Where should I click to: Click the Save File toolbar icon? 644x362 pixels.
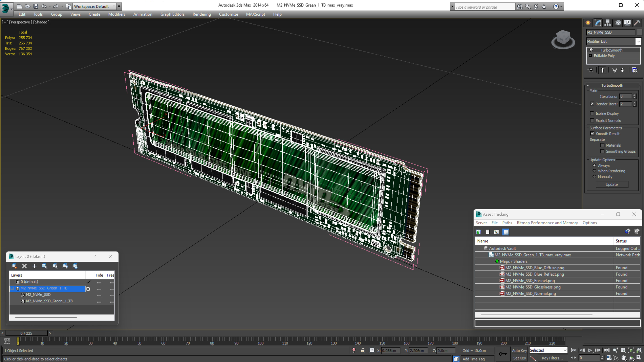[x=36, y=6]
